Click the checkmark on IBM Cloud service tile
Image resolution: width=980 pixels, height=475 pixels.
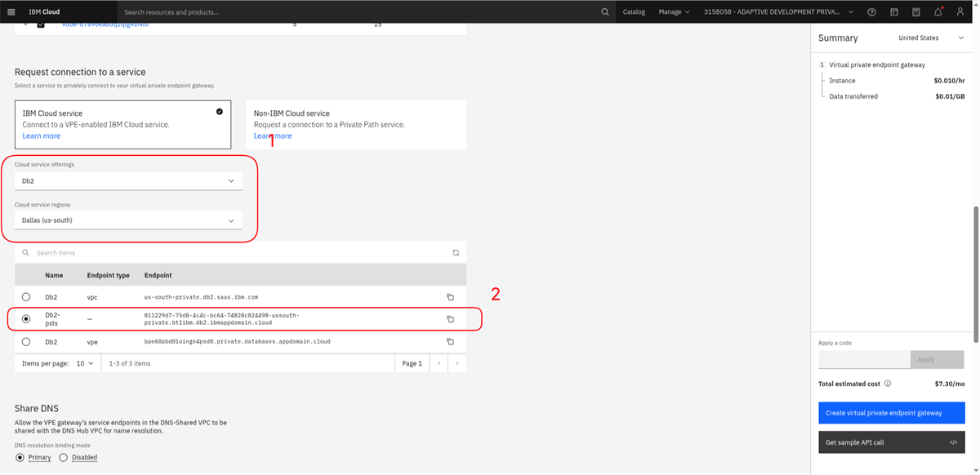click(x=220, y=112)
